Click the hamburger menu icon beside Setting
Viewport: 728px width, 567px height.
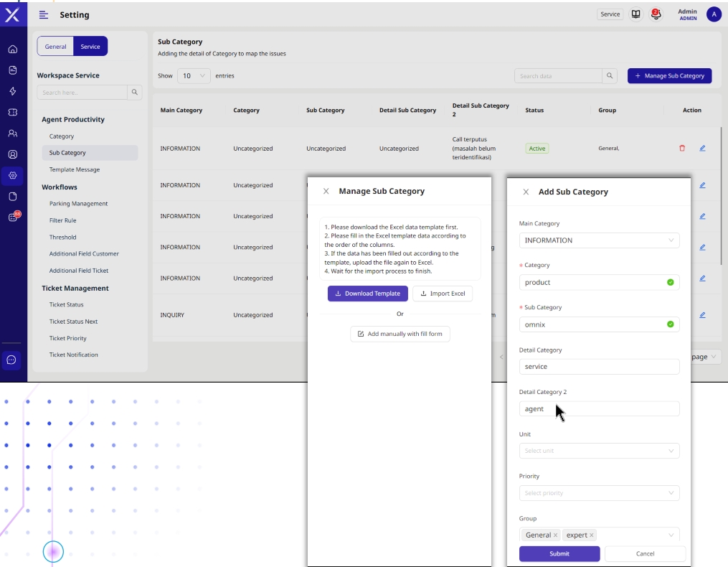[44, 15]
